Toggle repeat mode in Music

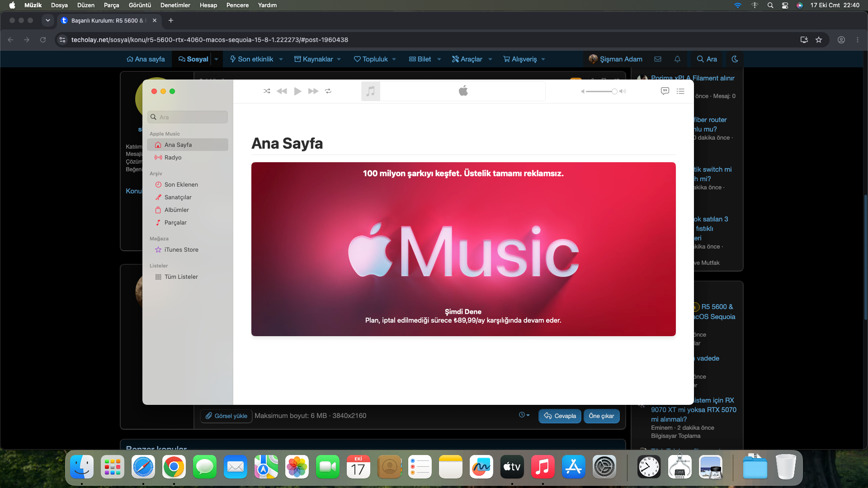328,91
